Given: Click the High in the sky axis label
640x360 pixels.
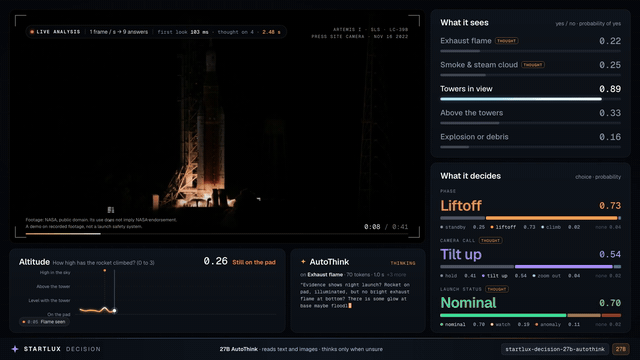Looking at the screenshot, I should [x=55, y=273].
